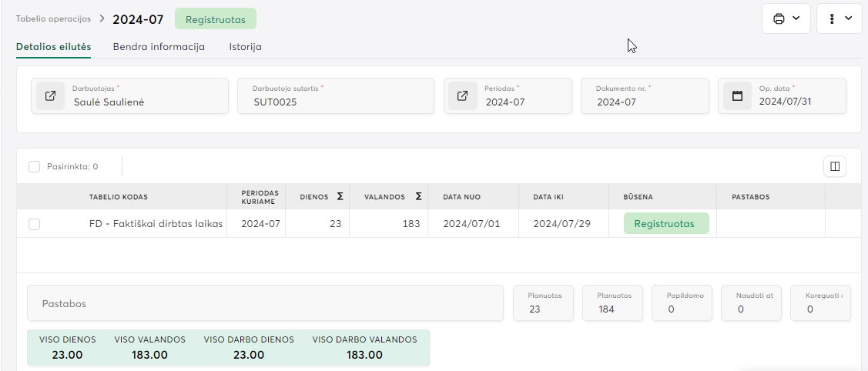This screenshot has width=868, height=371.
Task: Expand the print options dropdown arrow
Action: point(796,18)
